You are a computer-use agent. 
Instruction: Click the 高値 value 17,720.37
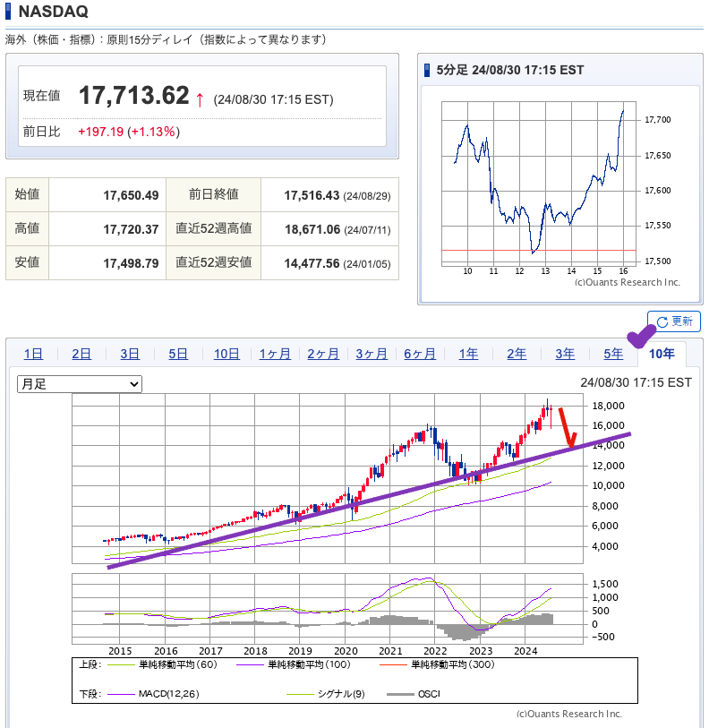(131, 229)
